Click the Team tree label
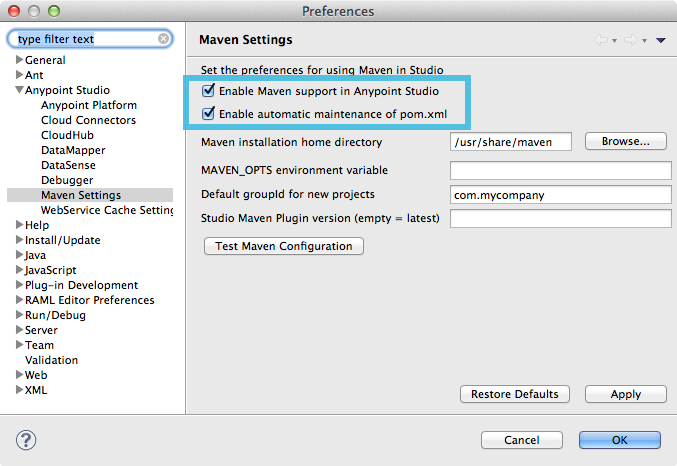677x466 pixels. [x=39, y=346]
